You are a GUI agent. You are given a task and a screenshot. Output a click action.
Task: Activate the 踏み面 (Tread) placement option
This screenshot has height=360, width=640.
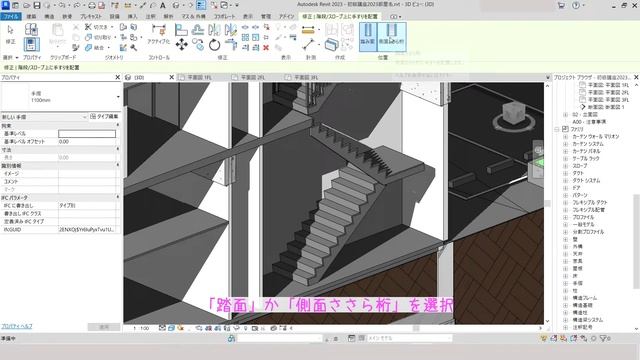click(x=368, y=36)
